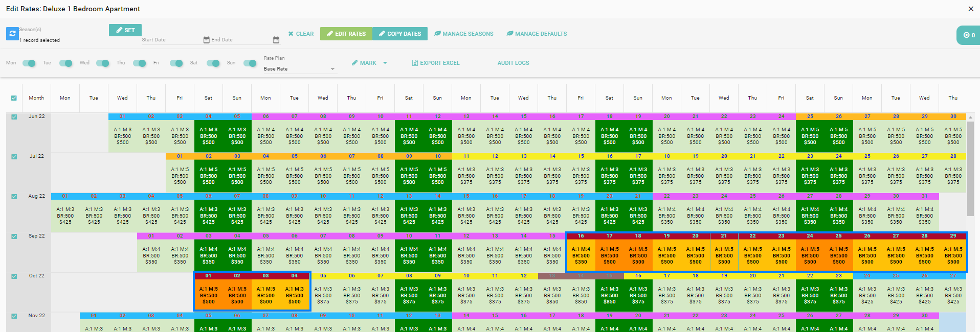Select the Sep 22 day 16 rate cell
The height and width of the screenshot is (332, 980).
581,255
